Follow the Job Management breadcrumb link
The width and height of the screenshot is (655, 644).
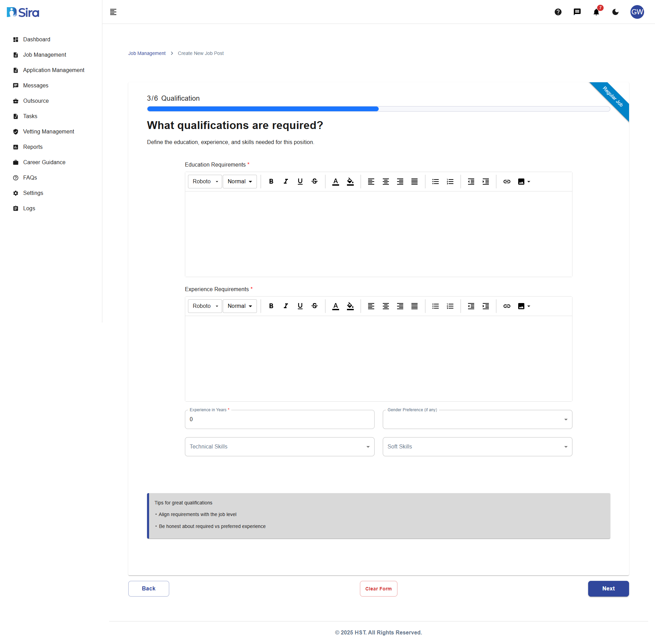coord(147,53)
